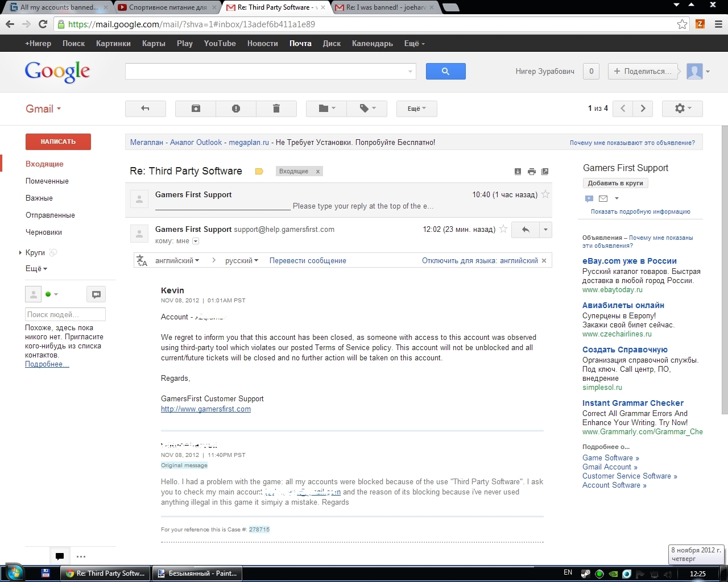Toggle the yellow importance marker

point(259,172)
